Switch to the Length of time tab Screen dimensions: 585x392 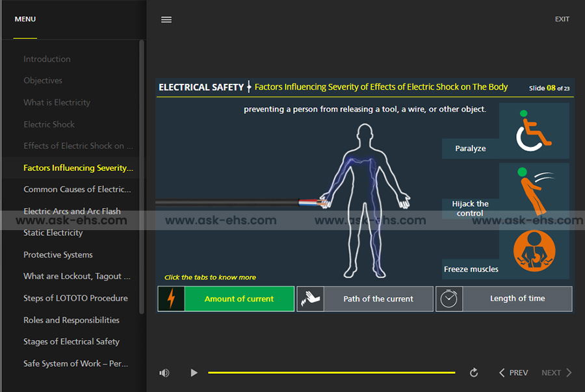[517, 299]
